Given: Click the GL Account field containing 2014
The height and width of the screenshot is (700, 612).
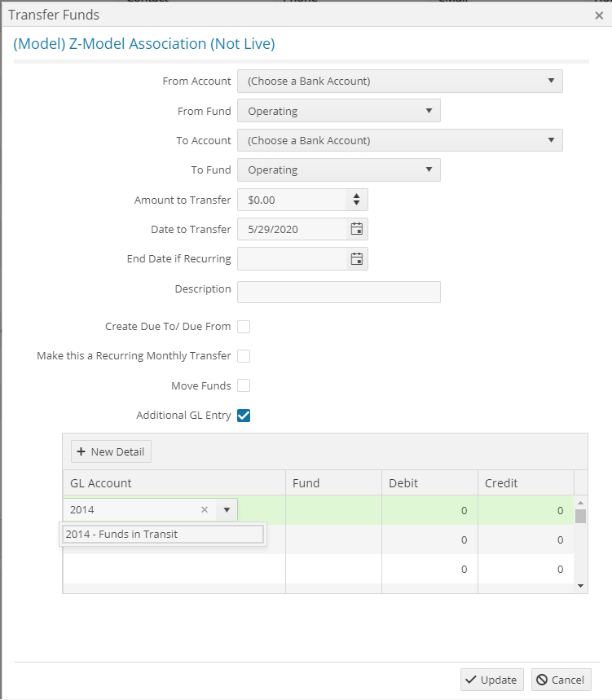Looking at the screenshot, I should tap(130, 510).
